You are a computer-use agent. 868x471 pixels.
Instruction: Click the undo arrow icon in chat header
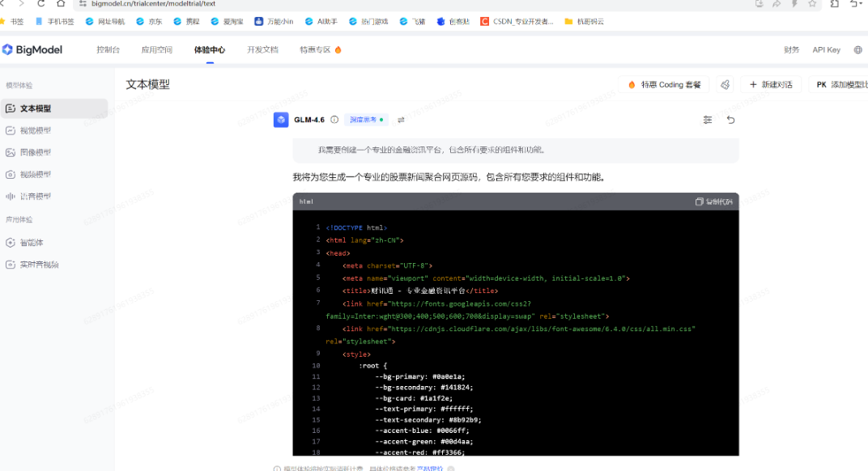click(730, 120)
